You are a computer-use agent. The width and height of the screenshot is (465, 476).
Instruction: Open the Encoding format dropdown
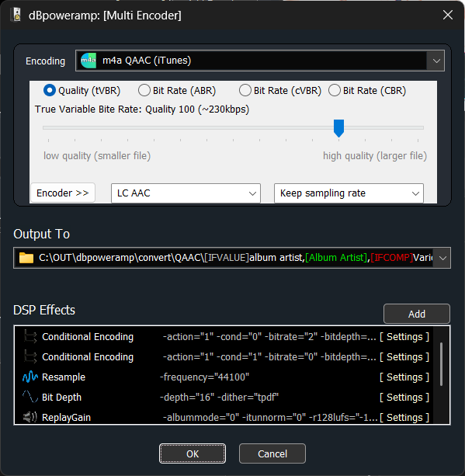pyautogui.click(x=436, y=61)
